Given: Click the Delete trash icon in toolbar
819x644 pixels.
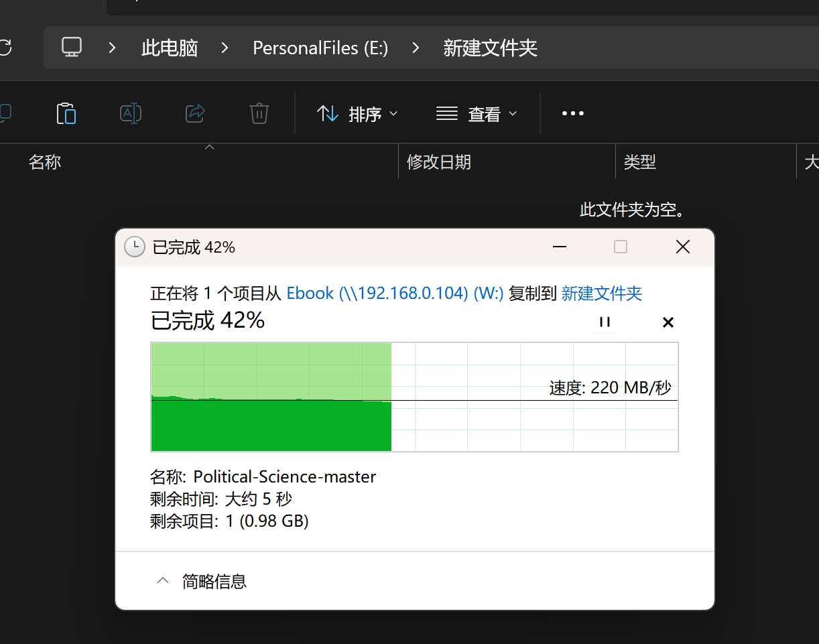Looking at the screenshot, I should [259, 113].
